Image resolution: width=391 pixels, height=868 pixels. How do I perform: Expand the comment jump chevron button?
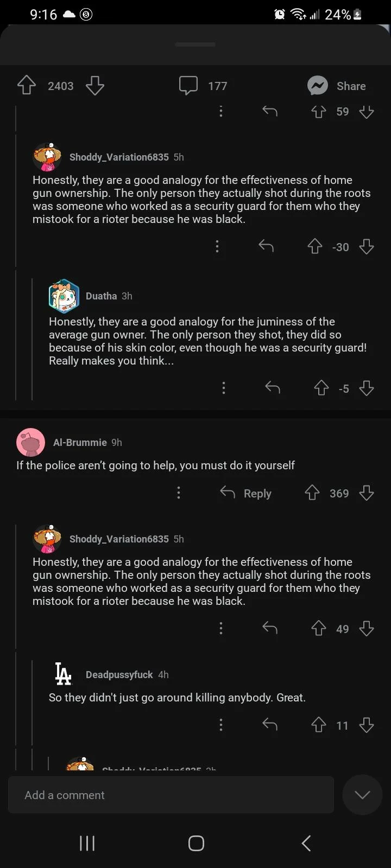coord(362,795)
